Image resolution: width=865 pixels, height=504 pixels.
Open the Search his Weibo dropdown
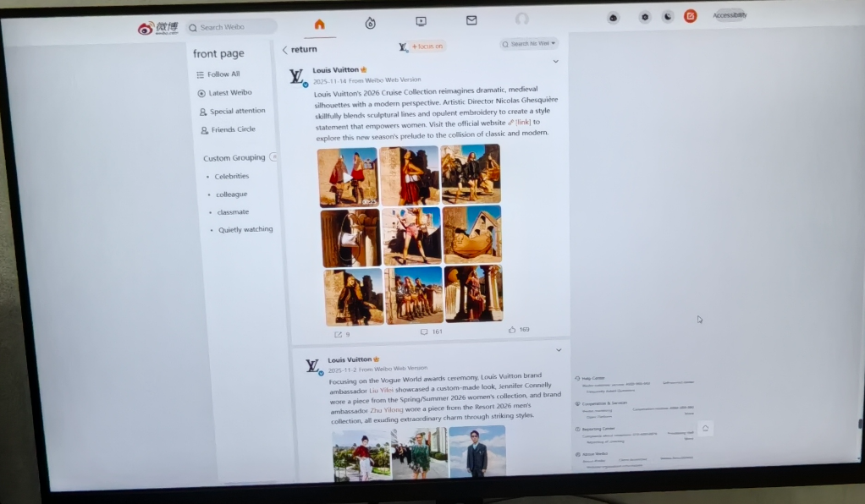pyautogui.click(x=530, y=44)
